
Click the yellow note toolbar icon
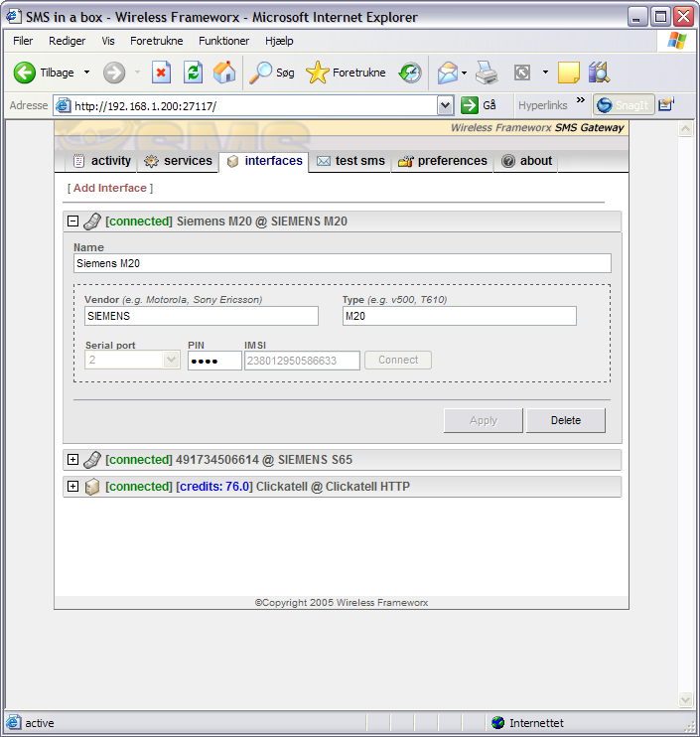569,73
